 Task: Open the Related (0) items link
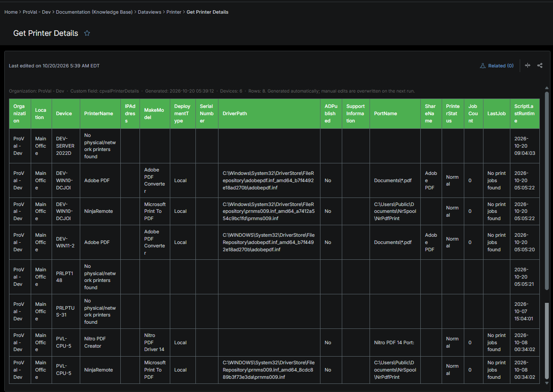point(497,66)
